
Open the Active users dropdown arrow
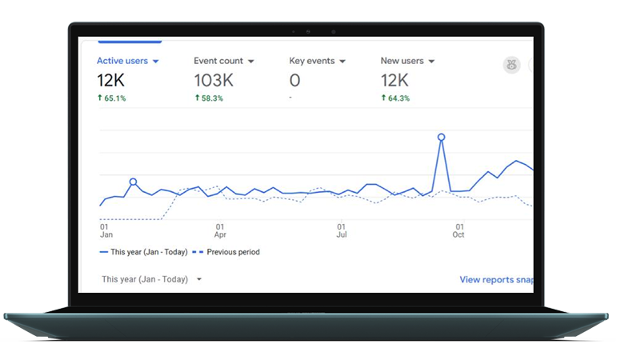coord(156,61)
